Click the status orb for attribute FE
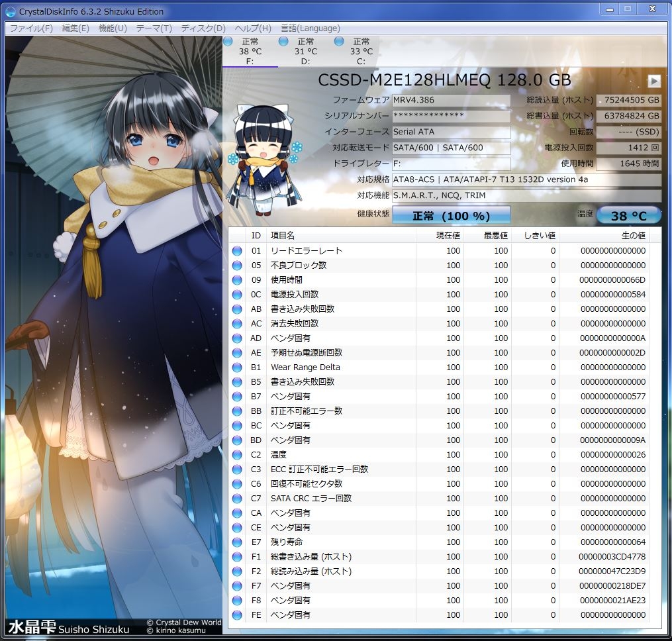672x641 pixels. pos(237,615)
